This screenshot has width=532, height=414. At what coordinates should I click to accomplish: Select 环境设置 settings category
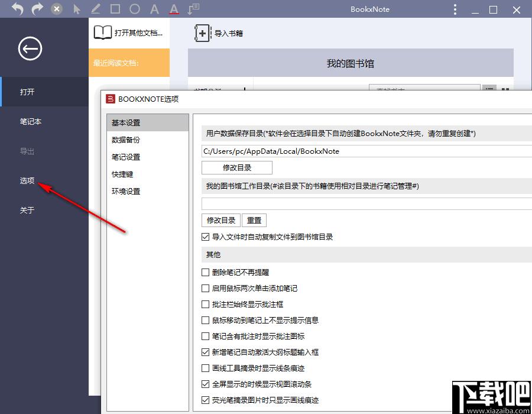(x=148, y=192)
